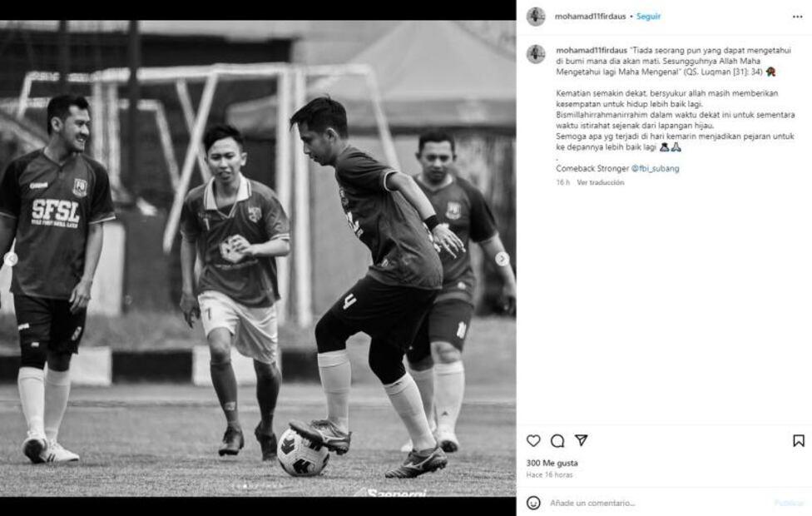The height and width of the screenshot is (516, 812).
Task: Open the avatar beside the caption
Action: [536, 54]
